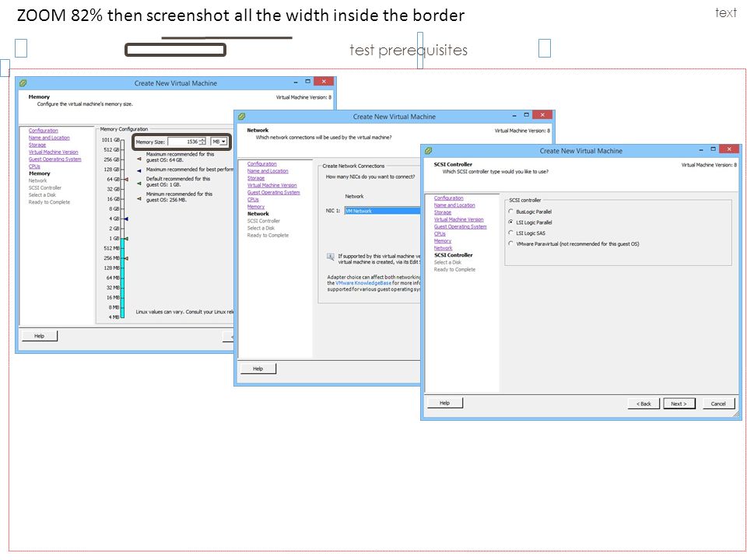Open Guest Operating System link in SCSI Controller window
747x560 pixels.
[460, 226]
